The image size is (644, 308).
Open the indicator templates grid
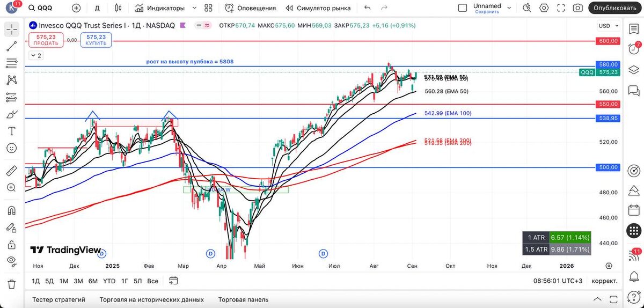209,8
